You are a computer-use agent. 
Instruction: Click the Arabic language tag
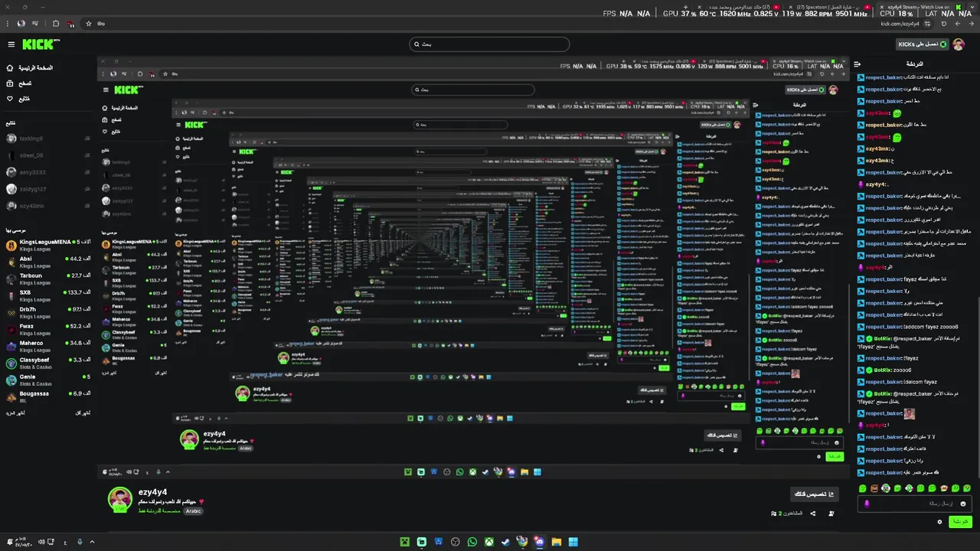(x=194, y=510)
